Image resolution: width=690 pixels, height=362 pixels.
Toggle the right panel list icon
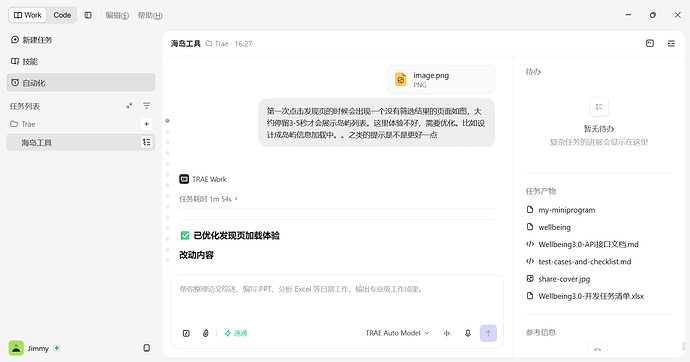tap(671, 43)
